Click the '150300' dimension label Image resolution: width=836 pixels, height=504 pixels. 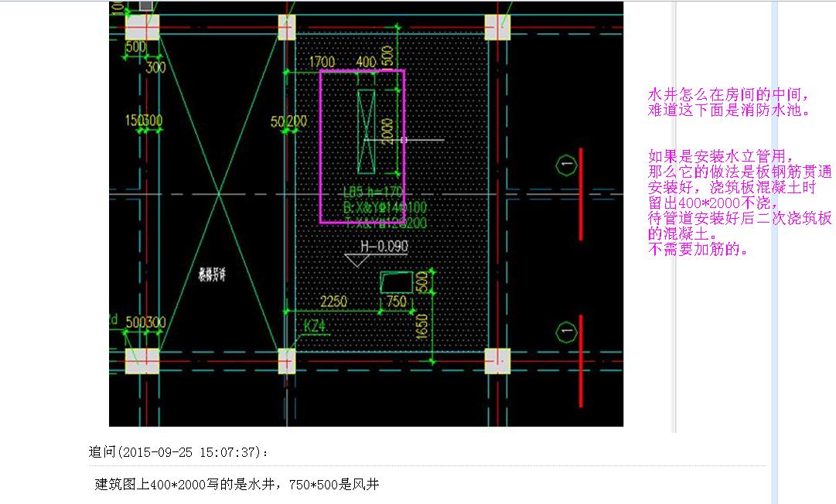[x=144, y=121]
